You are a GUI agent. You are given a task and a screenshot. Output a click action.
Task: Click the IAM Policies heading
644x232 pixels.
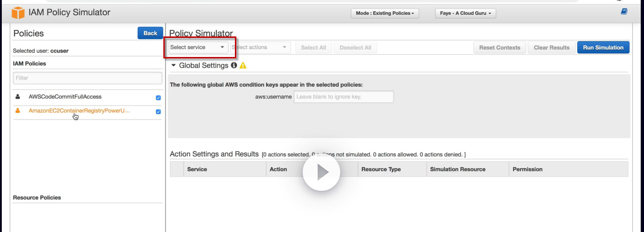click(30, 64)
